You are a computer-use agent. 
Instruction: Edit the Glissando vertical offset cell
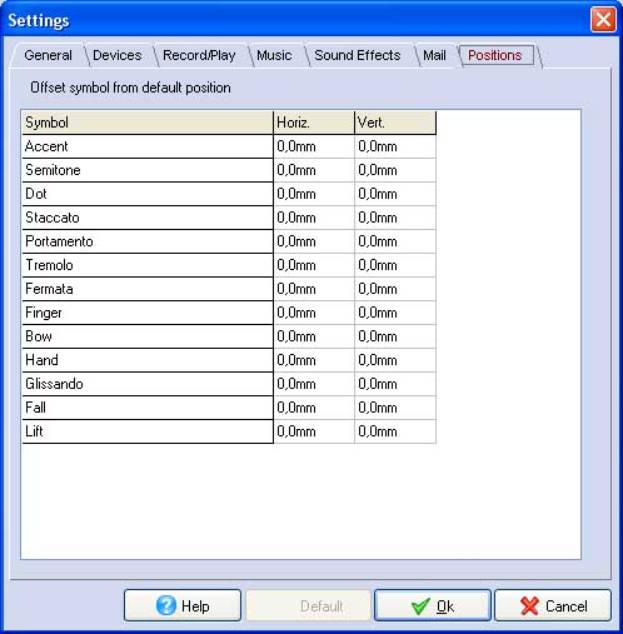395,384
